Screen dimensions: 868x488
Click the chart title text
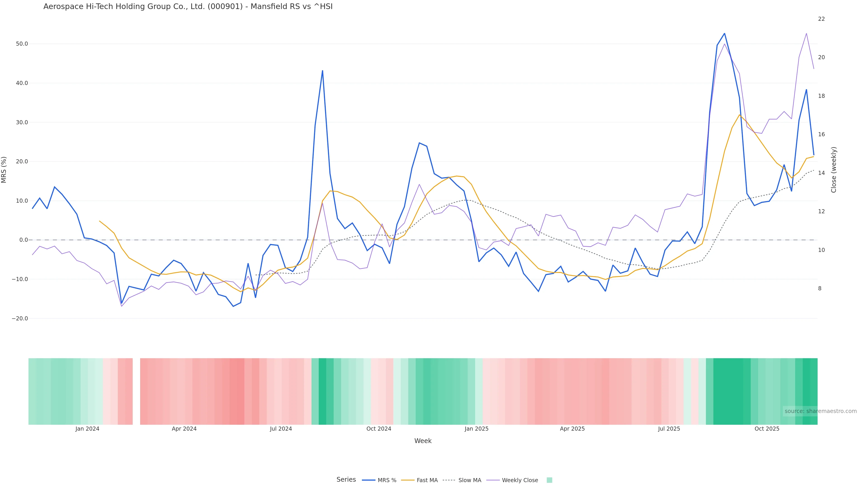[x=188, y=6]
